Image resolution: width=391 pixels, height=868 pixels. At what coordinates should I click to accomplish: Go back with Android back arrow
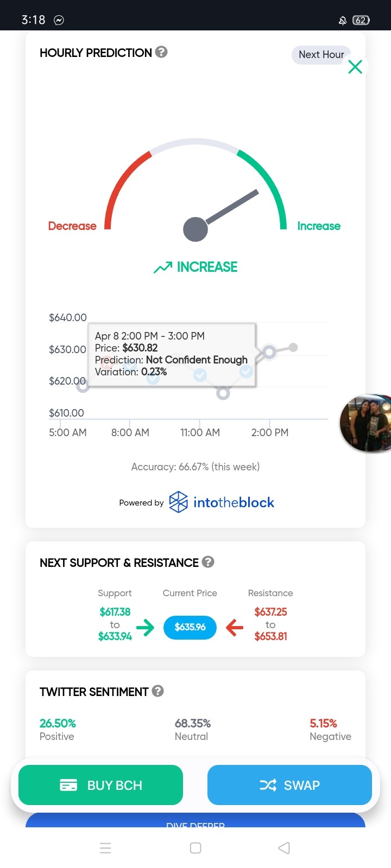284,848
